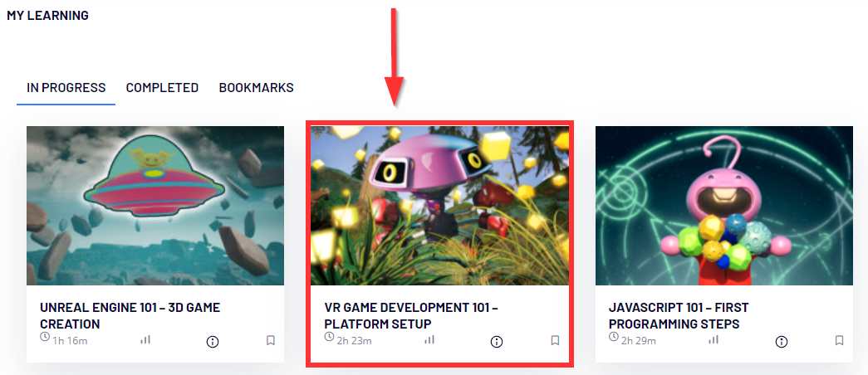This screenshot has width=868, height=375.
Task: Open info icon on Unreal Engine 101 card
Action: pos(213,342)
